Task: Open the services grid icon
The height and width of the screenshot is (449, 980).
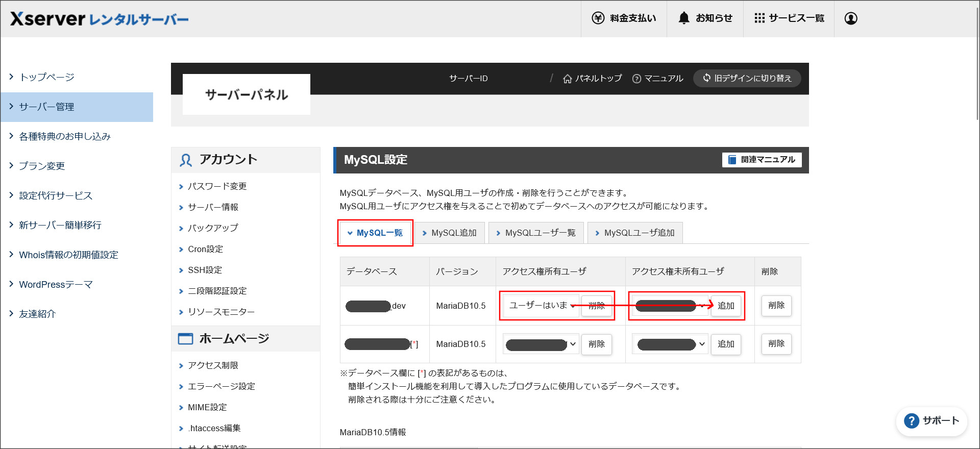Action: [x=759, y=18]
